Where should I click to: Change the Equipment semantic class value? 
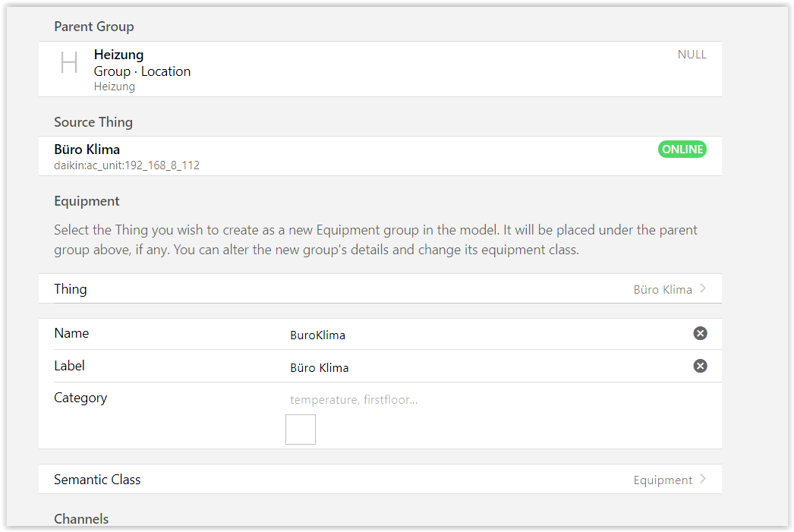[x=662, y=480]
